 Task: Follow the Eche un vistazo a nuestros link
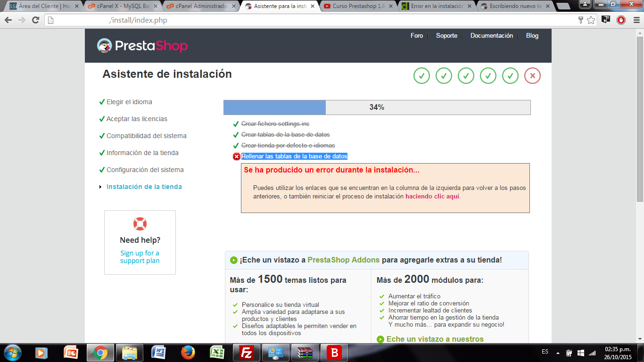coord(435,339)
